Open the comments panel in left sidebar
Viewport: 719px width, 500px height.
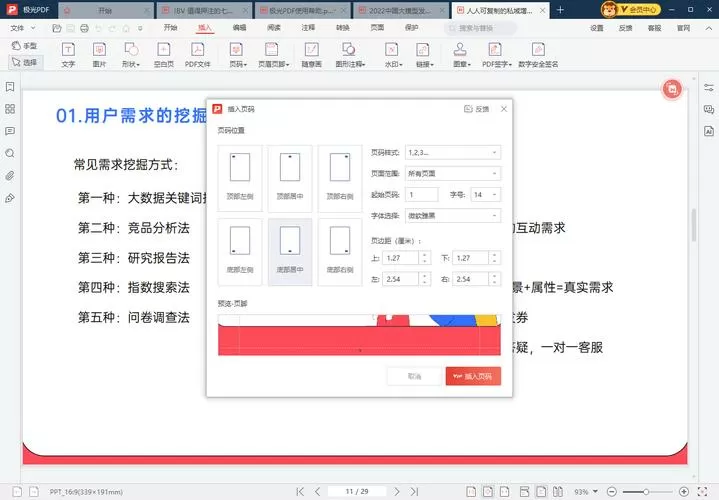click(x=10, y=131)
